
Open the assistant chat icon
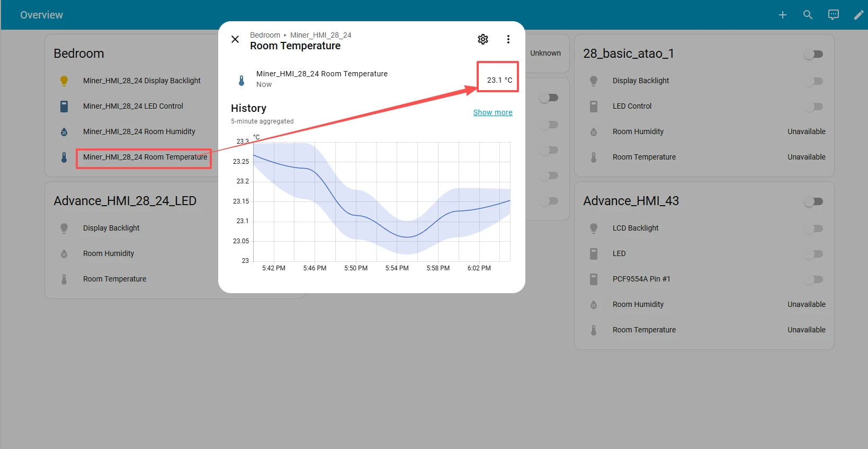[833, 15]
